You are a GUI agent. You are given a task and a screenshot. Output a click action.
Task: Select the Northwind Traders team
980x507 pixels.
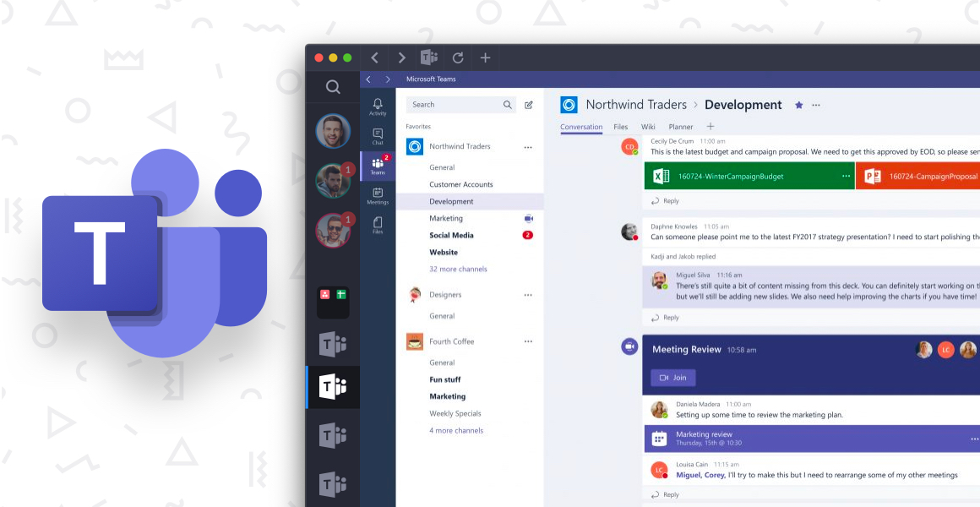pos(460,146)
